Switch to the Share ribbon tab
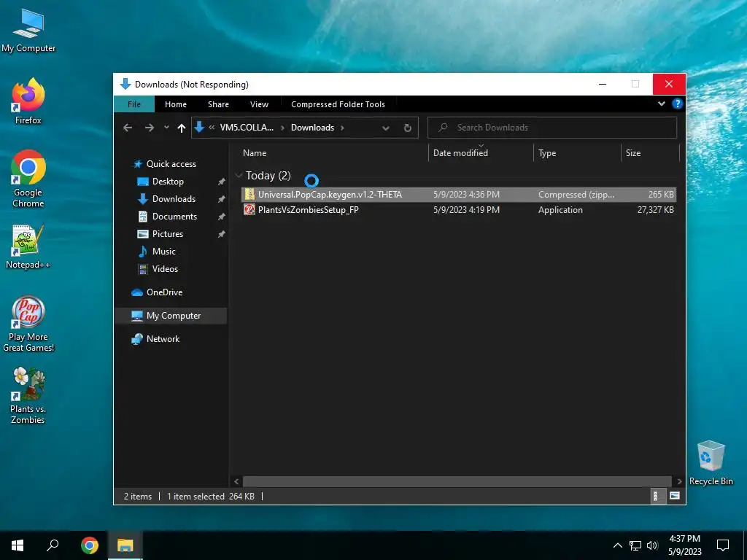This screenshot has width=747, height=560. 218,104
